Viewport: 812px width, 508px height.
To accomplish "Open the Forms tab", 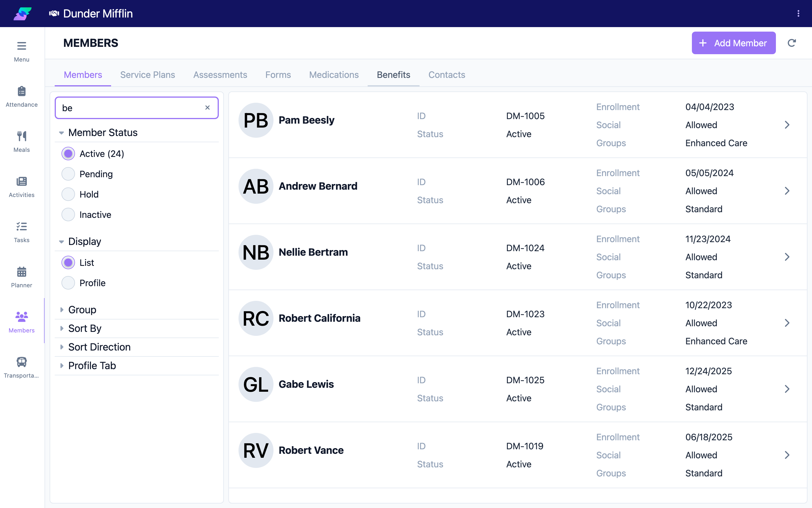I will [278, 75].
